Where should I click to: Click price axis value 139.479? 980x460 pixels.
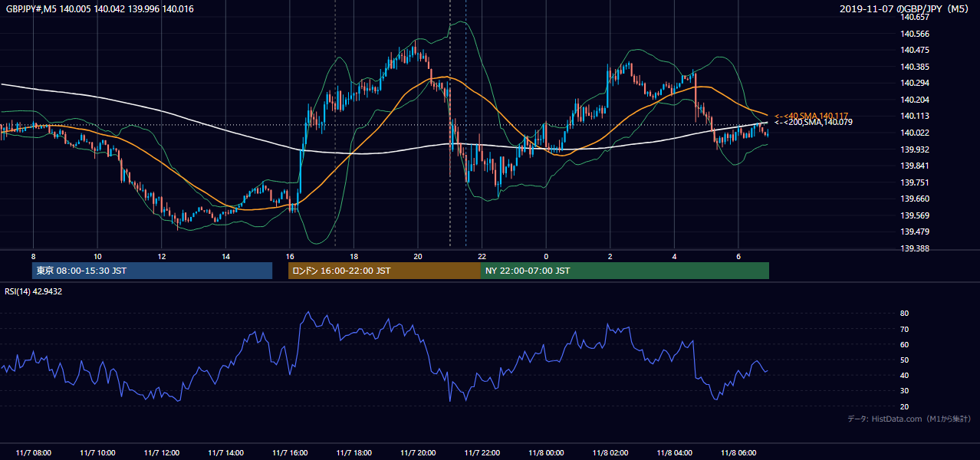[914, 232]
